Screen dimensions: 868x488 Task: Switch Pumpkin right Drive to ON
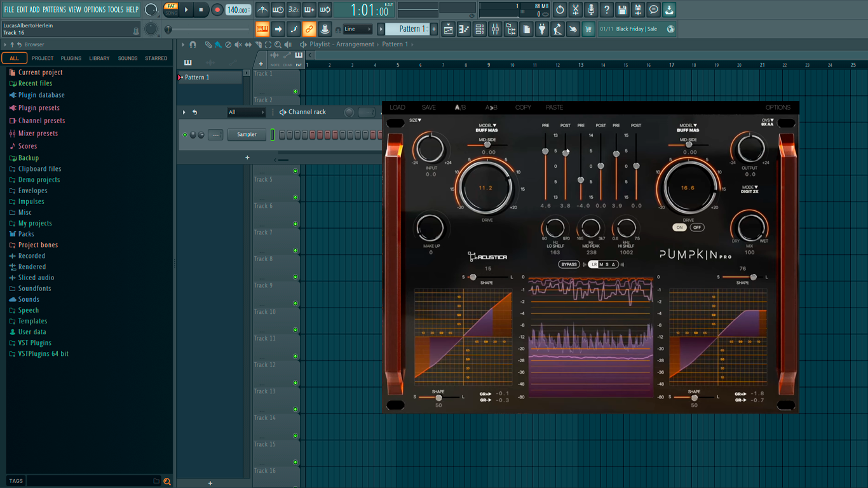pos(680,227)
